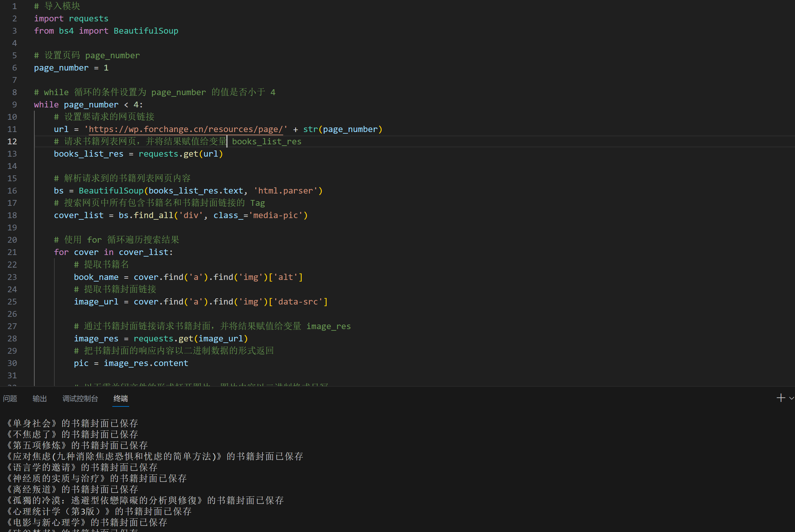Select line number 21 in gutter
Screen dimensions: 795x532
coord(12,252)
